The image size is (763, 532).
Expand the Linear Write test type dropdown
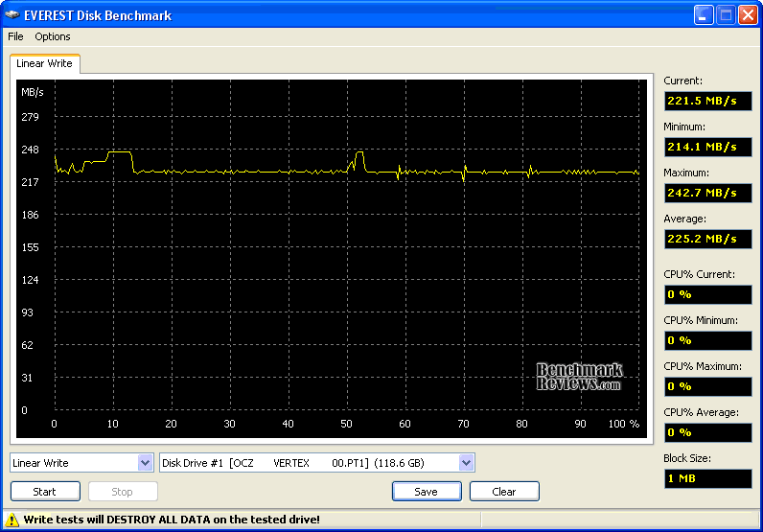click(145, 462)
